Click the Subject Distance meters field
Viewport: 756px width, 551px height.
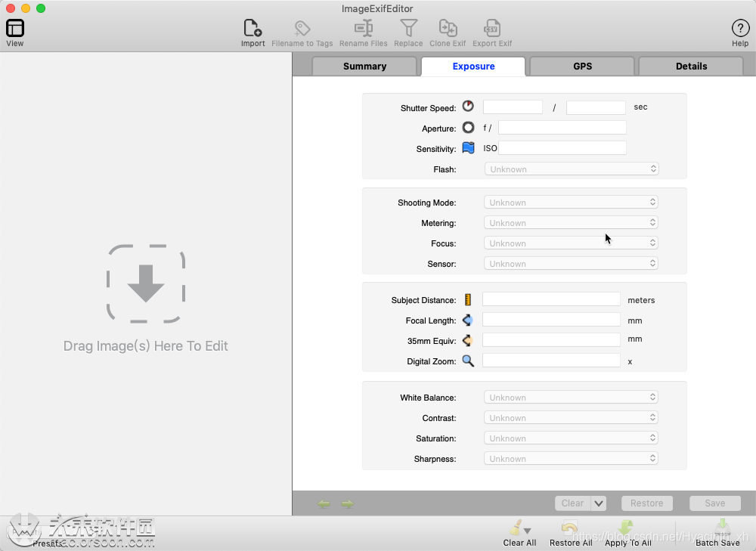pyautogui.click(x=551, y=299)
